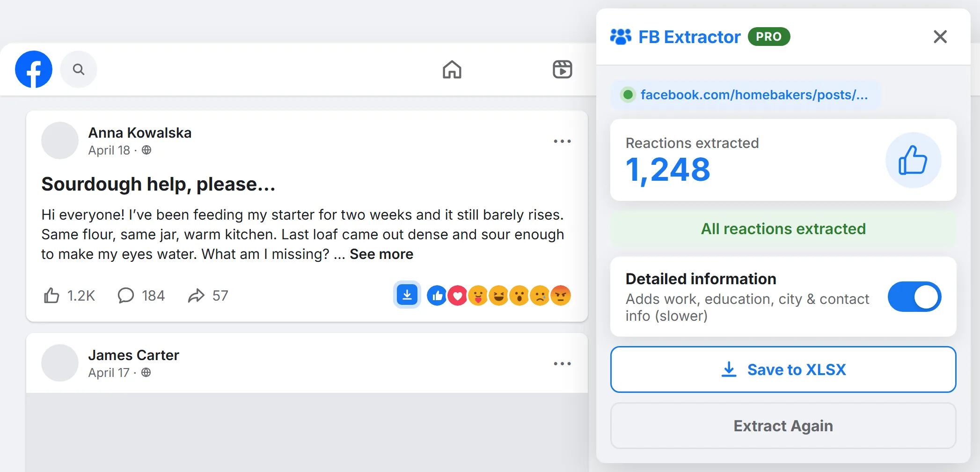
Task: Click the globe privacy icon on James's post
Action: click(146, 372)
